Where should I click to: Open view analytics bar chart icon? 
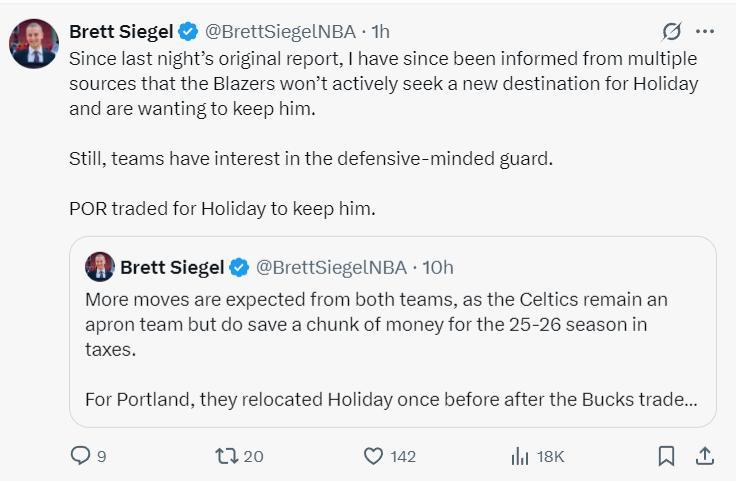(520, 456)
